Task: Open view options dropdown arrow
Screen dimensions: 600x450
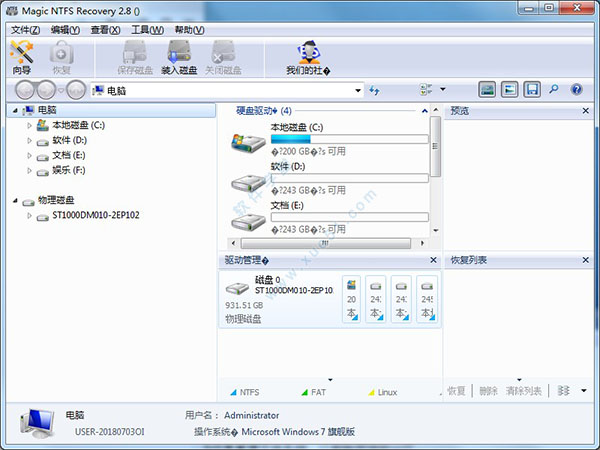Action: click(443, 89)
